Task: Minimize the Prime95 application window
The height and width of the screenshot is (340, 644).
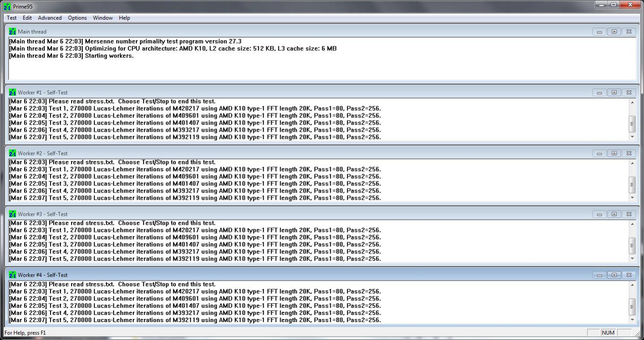Action: tap(601, 5)
